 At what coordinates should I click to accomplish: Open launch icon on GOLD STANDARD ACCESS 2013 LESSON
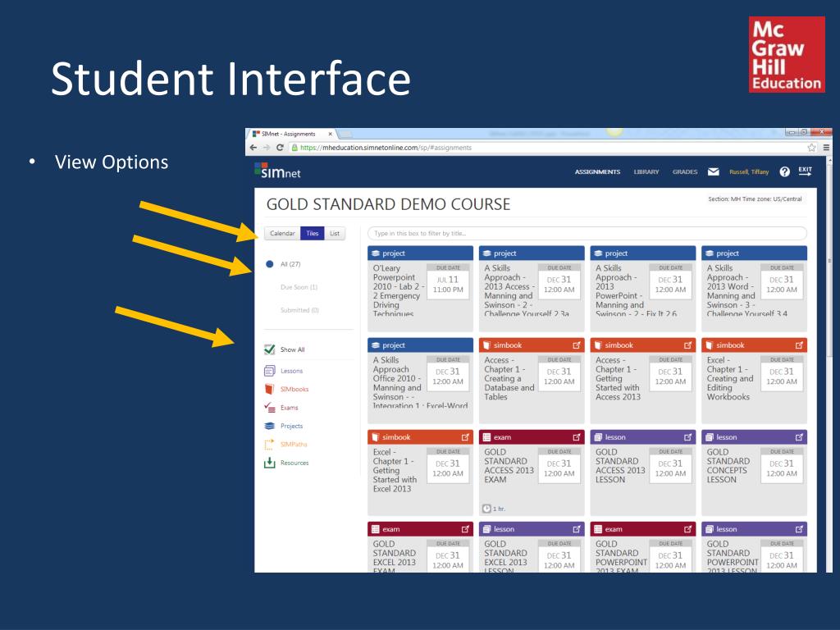click(x=688, y=437)
